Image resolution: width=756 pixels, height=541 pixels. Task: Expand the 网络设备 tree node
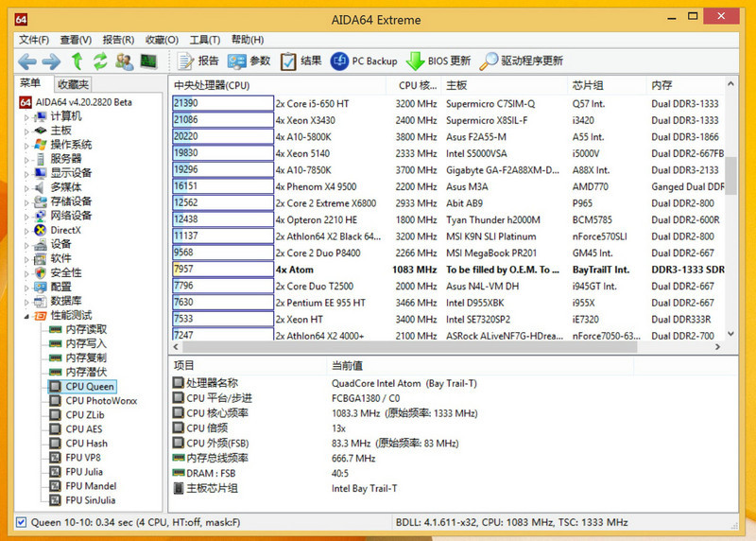point(27,217)
